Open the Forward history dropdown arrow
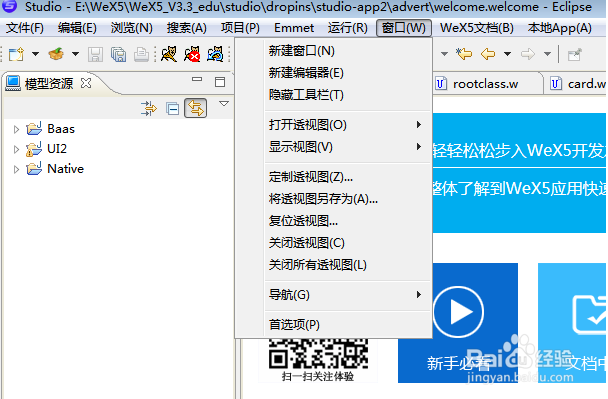608x399 pixels. pyautogui.click(x=548, y=54)
